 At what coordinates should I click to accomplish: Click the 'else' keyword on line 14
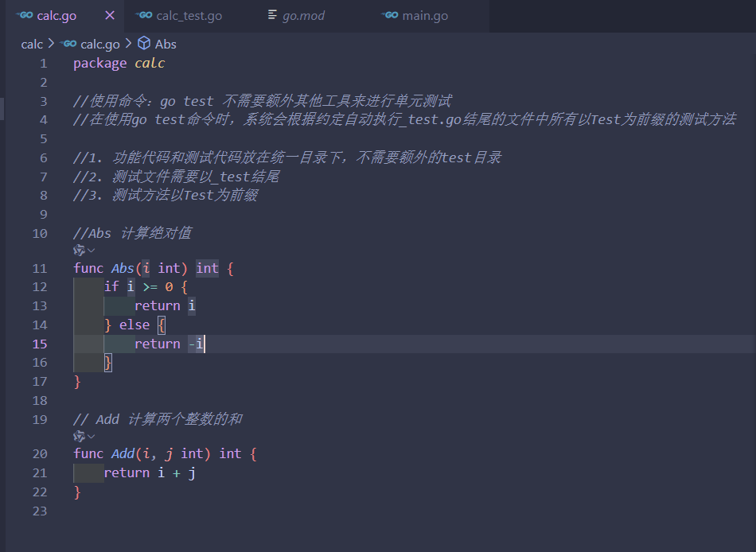pyautogui.click(x=134, y=325)
